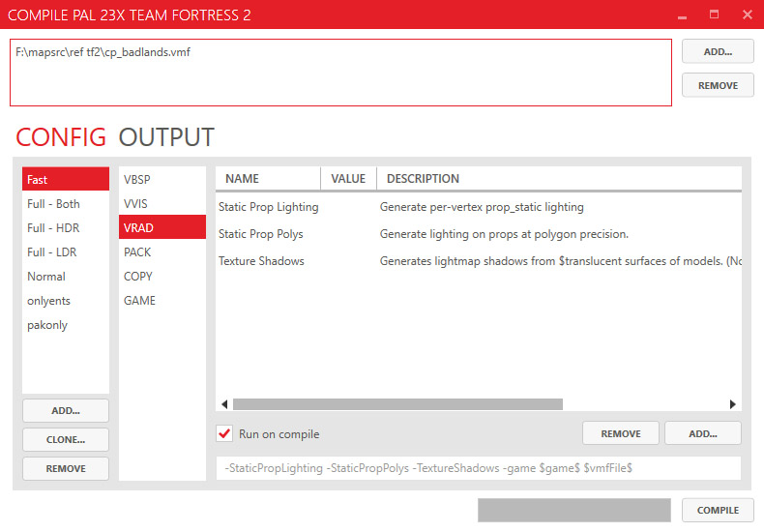Click CLONE... preset button

pyautogui.click(x=66, y=439)
